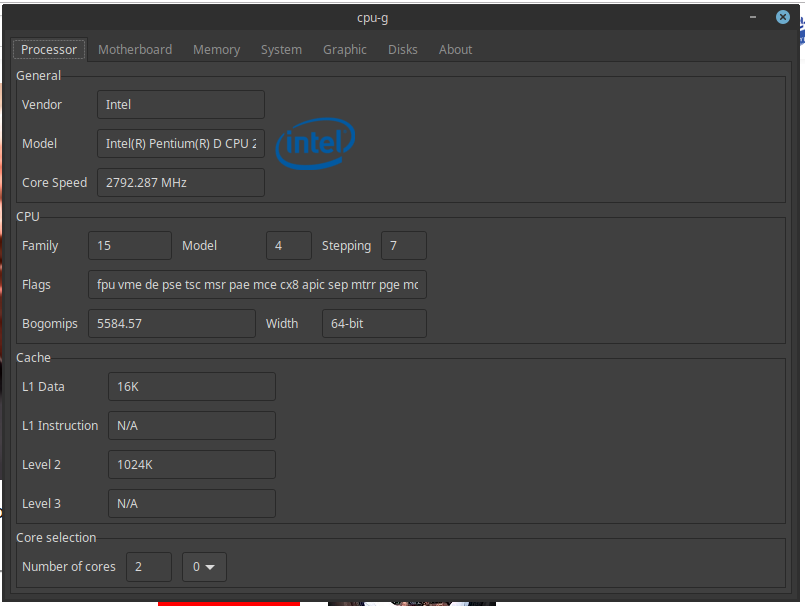
Task: Click the CPU Model field showing 4
Action: click(x=289, y=246)
